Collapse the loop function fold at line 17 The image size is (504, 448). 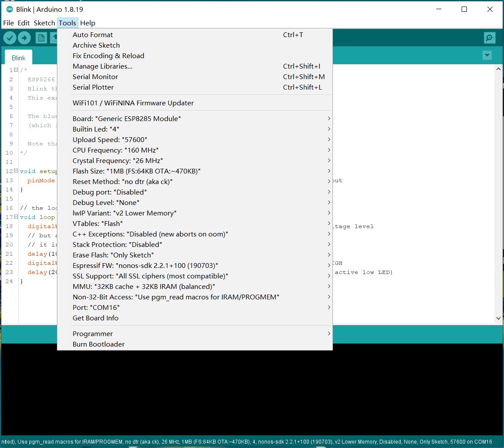[16, 217]
